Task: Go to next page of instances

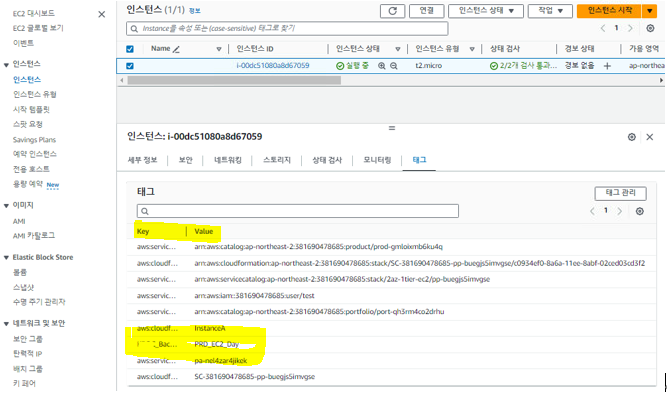Action: 630,28
